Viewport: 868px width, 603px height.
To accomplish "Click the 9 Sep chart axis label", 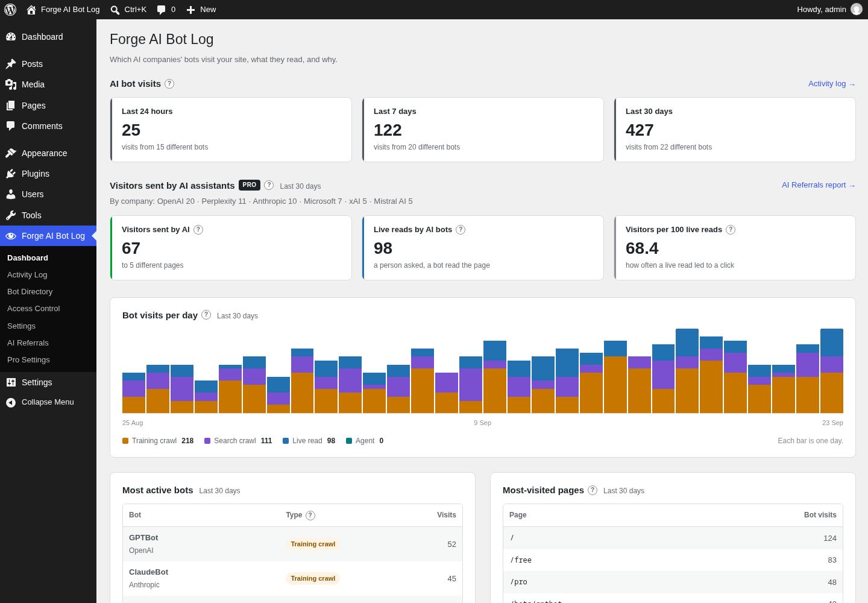I will (482, 423).
